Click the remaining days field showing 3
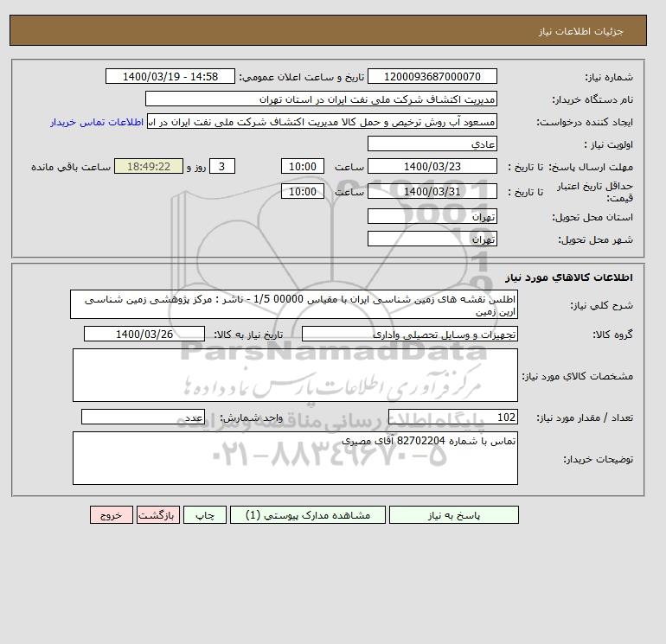This screenshot has width=666, height=644. click(222, 167)
